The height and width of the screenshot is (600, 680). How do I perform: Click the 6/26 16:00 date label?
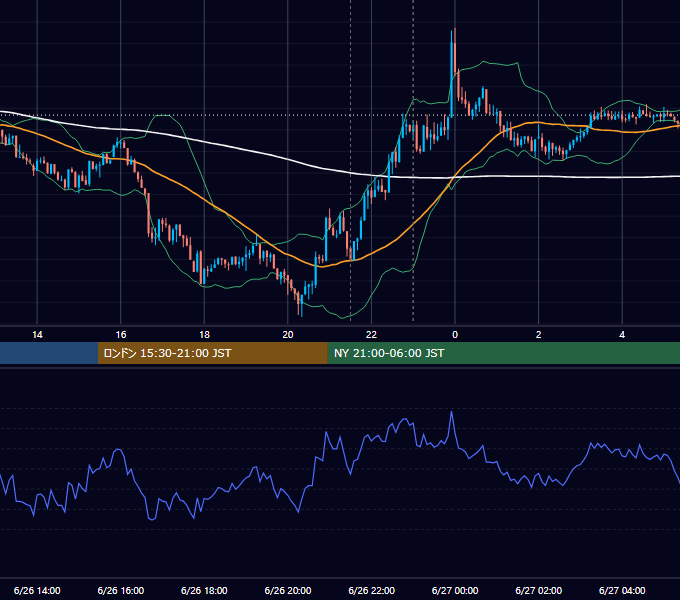[x=121, y=590]
